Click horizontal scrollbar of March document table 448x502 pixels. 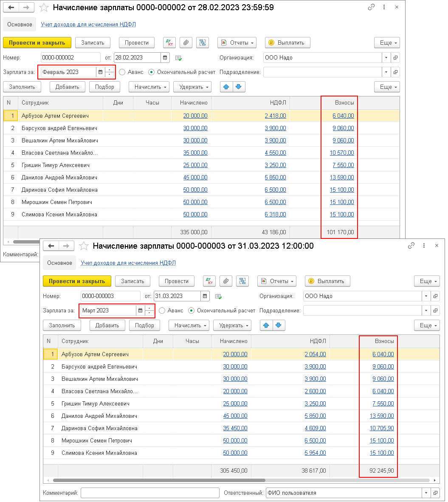(159, 480)
